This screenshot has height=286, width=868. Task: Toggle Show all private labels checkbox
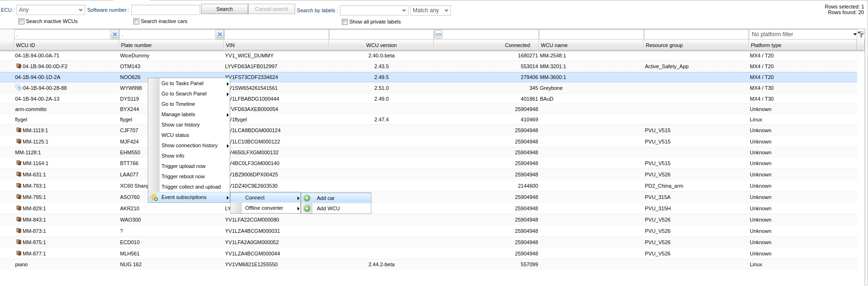[345, 22]
